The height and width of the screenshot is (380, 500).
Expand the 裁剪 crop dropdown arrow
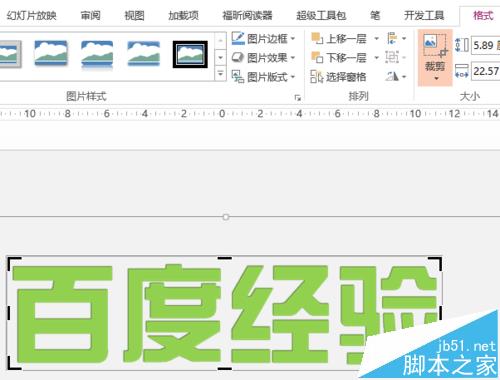tap(436, 79)
